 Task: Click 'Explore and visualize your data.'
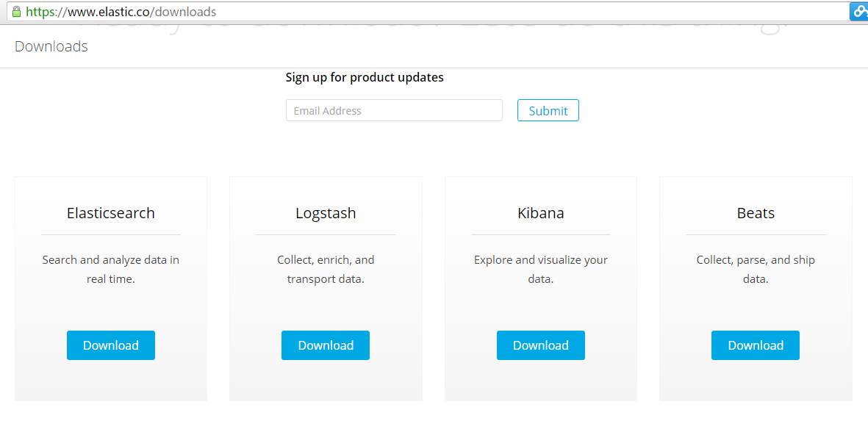tap(541, 270)
